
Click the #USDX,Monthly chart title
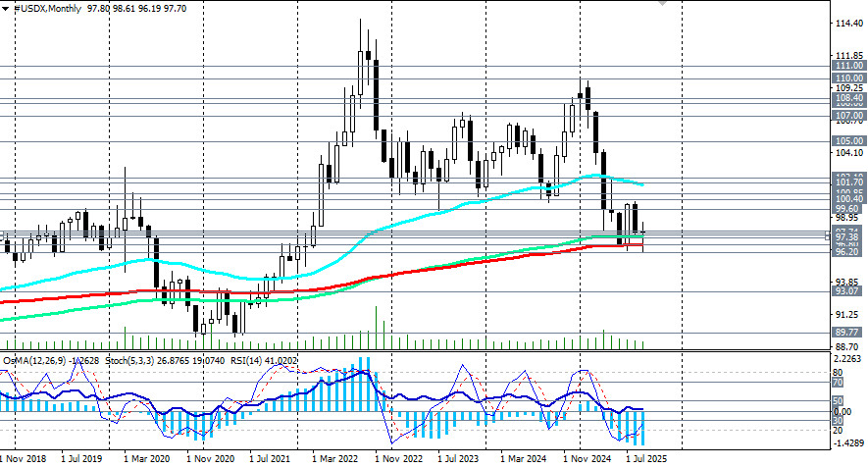pos(47,6)
